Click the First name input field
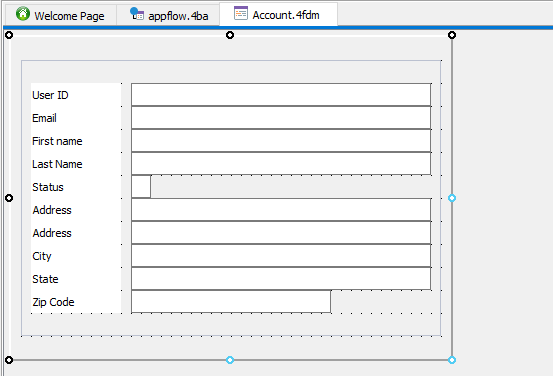 (x=281, y=141)
